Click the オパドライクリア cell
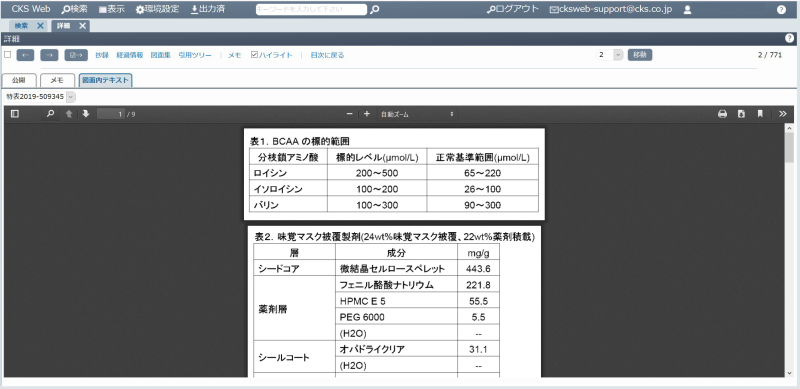The height and width of the screenshot is (389, 800). (x=396, y=349)
